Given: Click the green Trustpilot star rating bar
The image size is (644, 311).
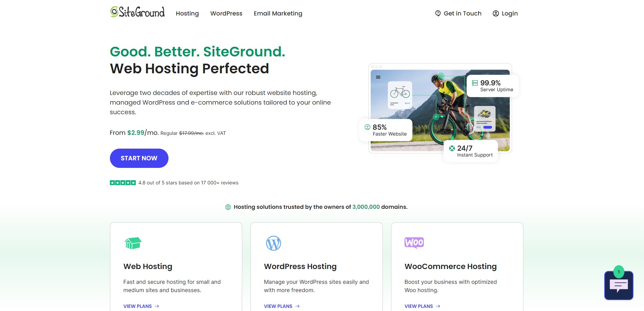Looking at the screenshot, I should click(122, 183).
